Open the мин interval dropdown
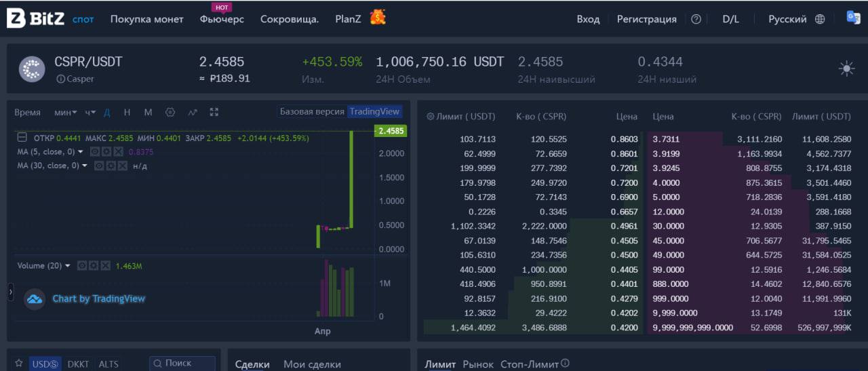Image resolution: width=868 pixels, height=371 pixels. click(x=66, y=112)
